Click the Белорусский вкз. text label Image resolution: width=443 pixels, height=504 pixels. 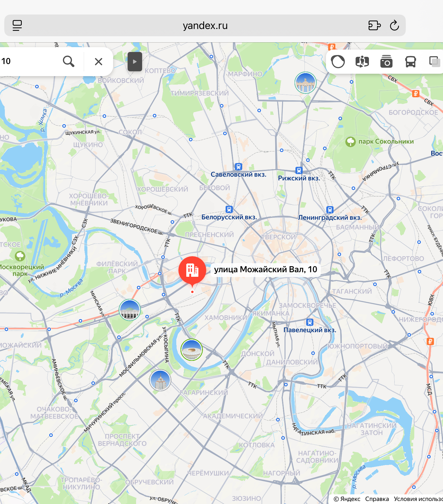[x=229, y=217]
